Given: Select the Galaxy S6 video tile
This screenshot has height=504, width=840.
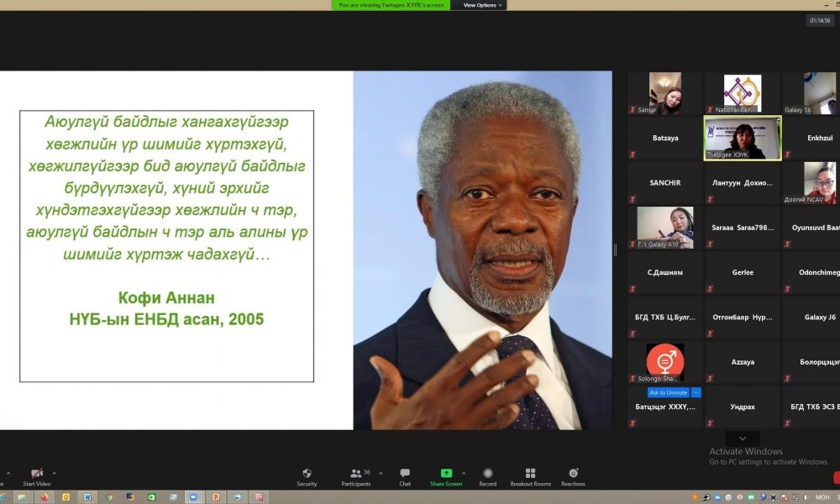Looking at the screenshot, I should tap(811, 93).
